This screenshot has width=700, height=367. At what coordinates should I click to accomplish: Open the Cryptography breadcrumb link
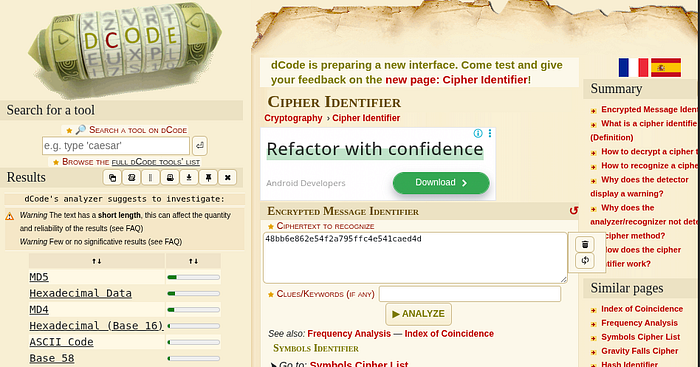(x=293, y=118)
